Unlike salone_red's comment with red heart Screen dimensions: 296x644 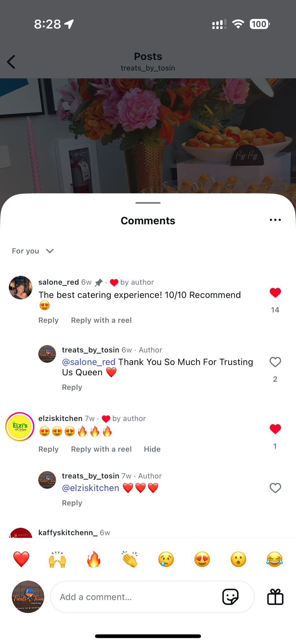click(x=275, y=293)
